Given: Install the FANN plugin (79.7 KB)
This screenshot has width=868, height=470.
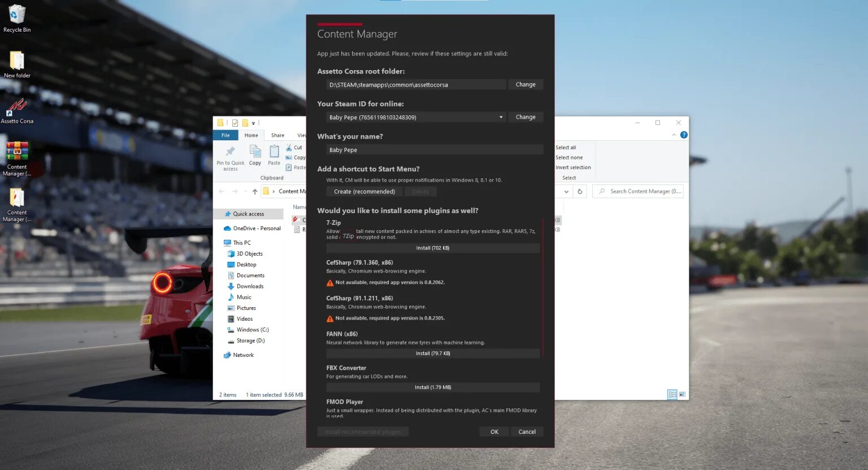Looking at the screenshot, I should (x=433, y=353).
